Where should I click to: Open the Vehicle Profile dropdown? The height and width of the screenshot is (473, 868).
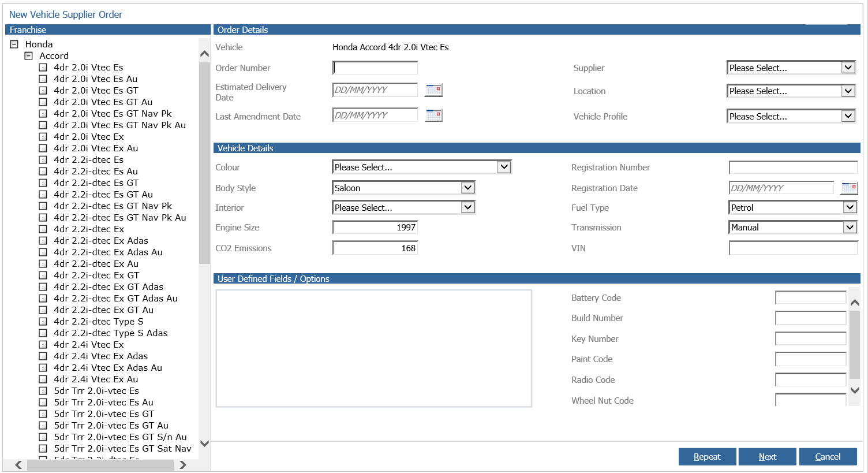click(x=791, y=116)
